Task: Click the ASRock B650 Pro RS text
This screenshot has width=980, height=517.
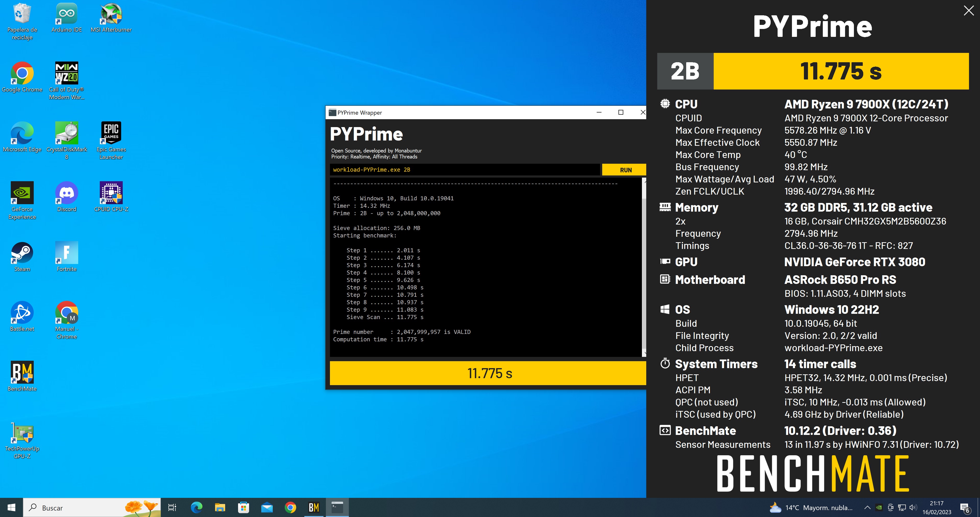Action: pyautogui.click(x=840, y=279)
